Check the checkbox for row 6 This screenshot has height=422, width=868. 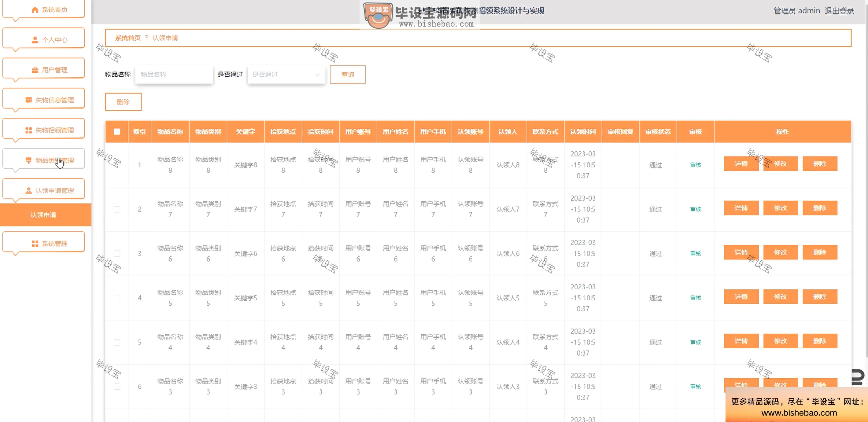(117, 387)
